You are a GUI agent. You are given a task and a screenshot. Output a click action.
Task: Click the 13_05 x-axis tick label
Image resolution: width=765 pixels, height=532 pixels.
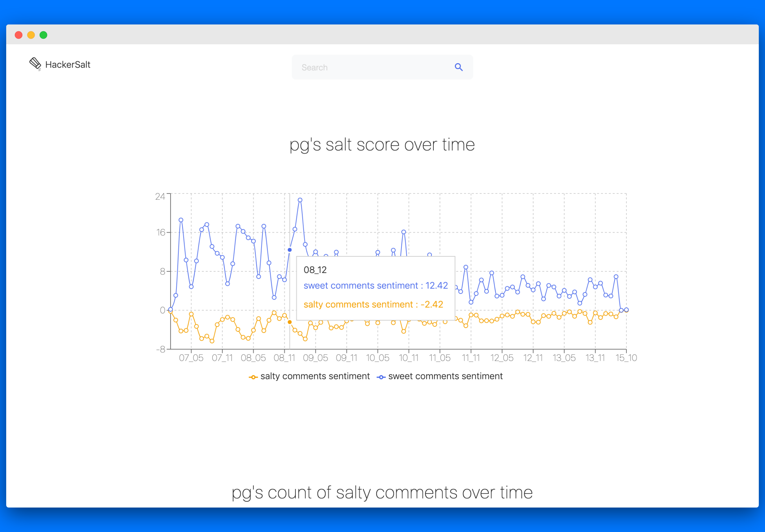click(x=564, y=358)
